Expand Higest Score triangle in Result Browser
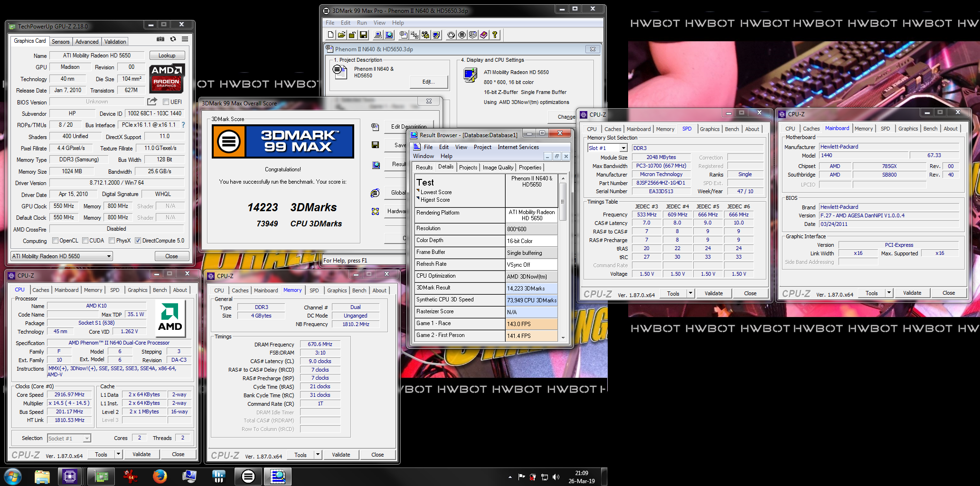Screen dimensions: 980x486 pos(418,198)
